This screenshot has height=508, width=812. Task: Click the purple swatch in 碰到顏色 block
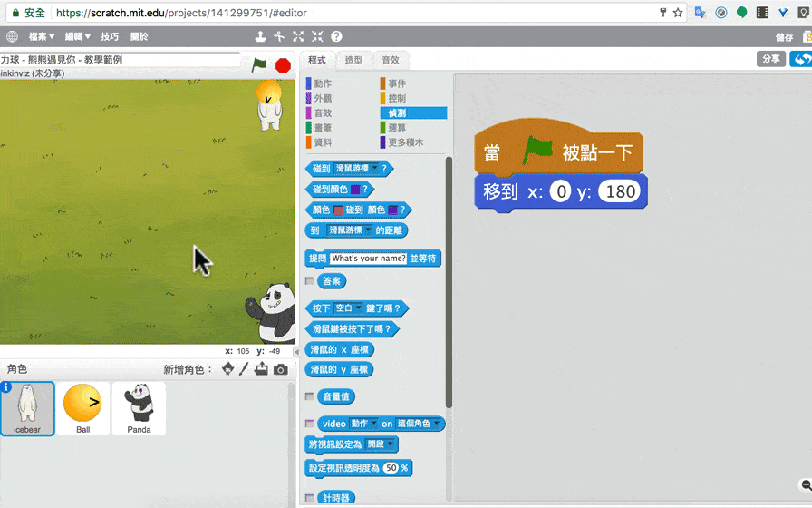click(355, 190)
